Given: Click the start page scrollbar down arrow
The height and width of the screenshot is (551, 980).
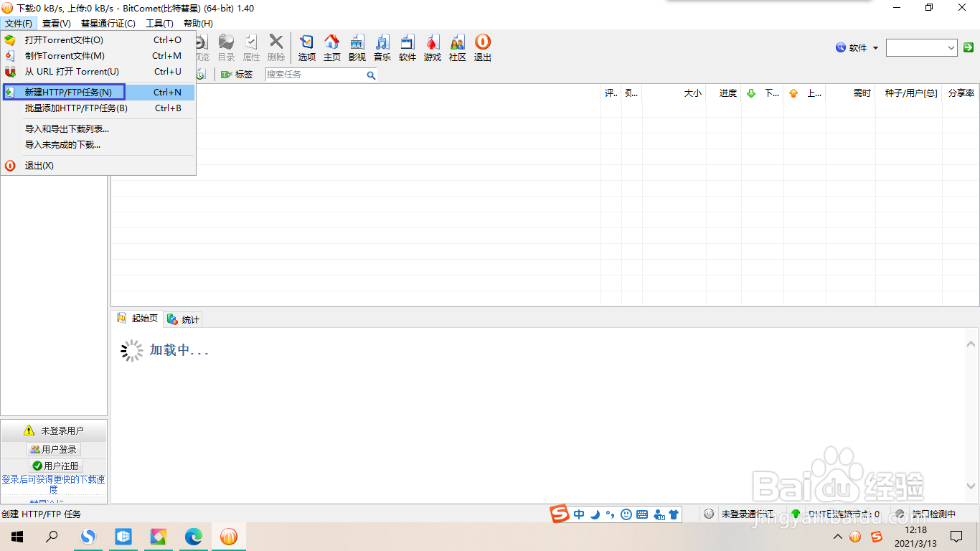Looking at the screenshot, I should tap(971, 486).
